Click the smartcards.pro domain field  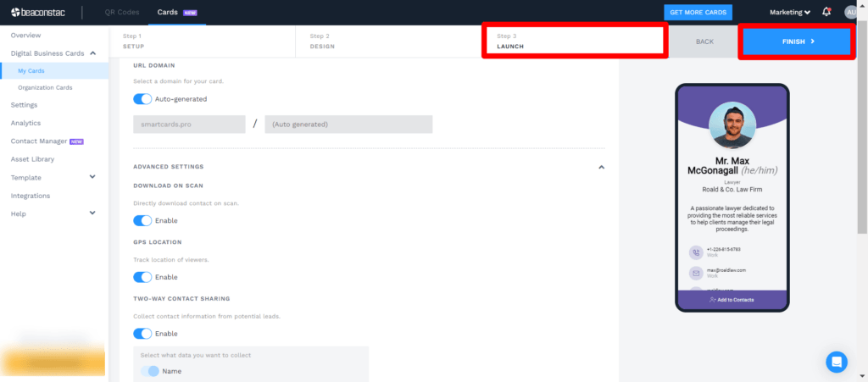click(189, 125)
